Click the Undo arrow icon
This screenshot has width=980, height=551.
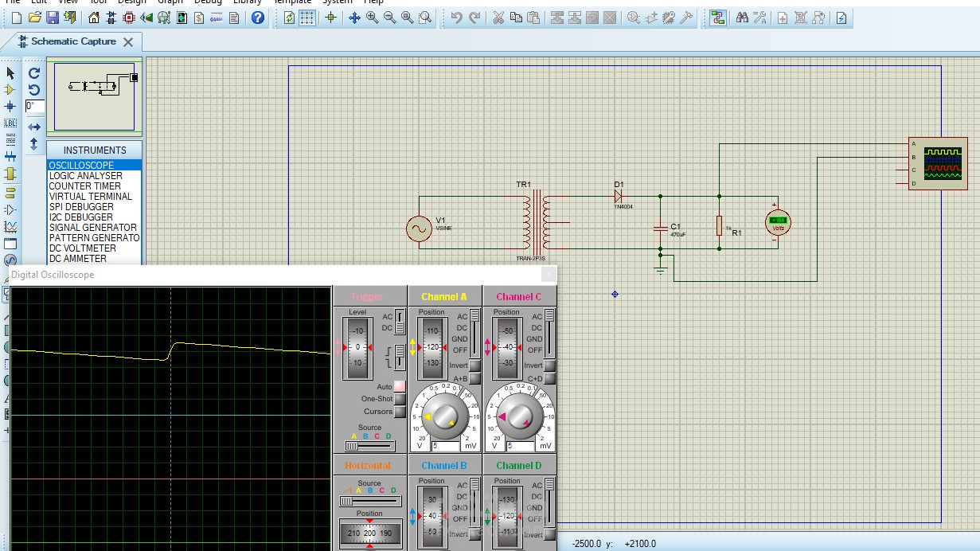pyautogui.click(x=456, y=18)
